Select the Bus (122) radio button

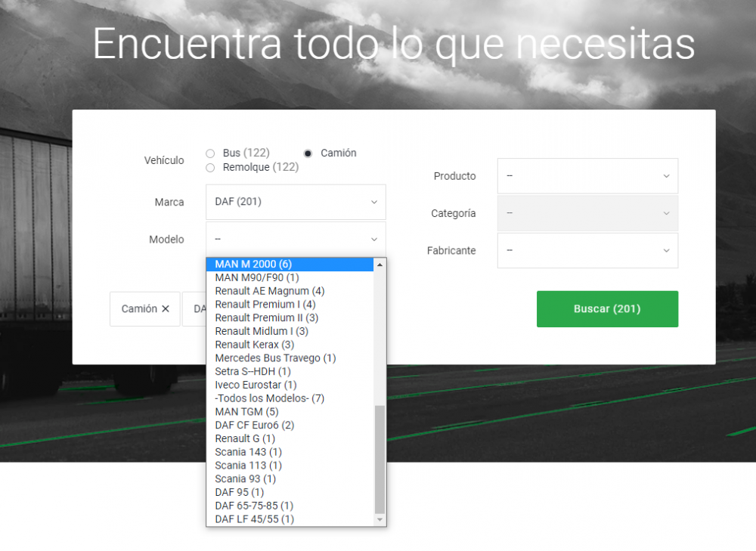pyautogui.click(x=209, y=153)
